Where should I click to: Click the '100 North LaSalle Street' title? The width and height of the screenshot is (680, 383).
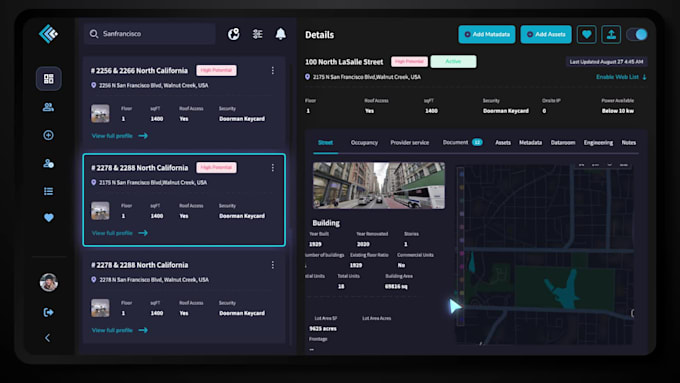[344, 62]
